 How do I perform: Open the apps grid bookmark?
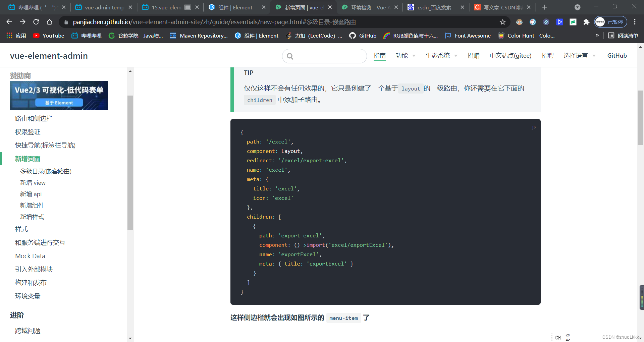tap(16, 36)
